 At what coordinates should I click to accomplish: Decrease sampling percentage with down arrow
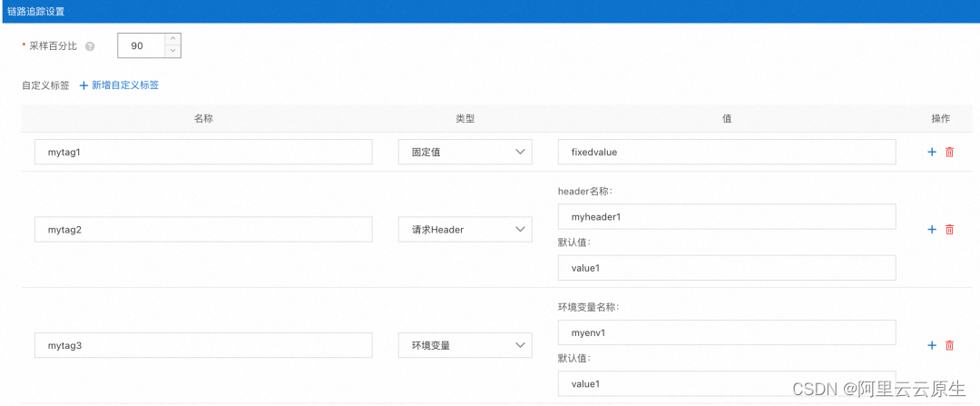tap(173, 52)
